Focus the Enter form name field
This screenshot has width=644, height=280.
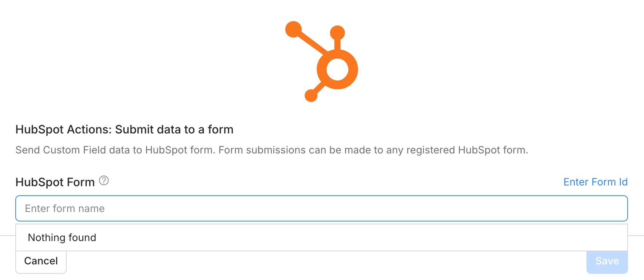click(x=321, y=208)
